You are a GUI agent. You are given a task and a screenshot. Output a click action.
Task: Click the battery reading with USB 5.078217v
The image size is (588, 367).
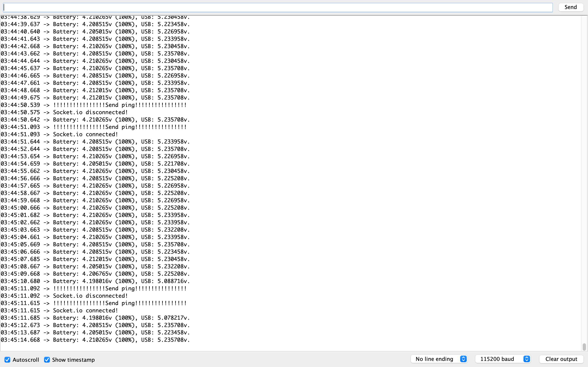[x=95, y=318]
